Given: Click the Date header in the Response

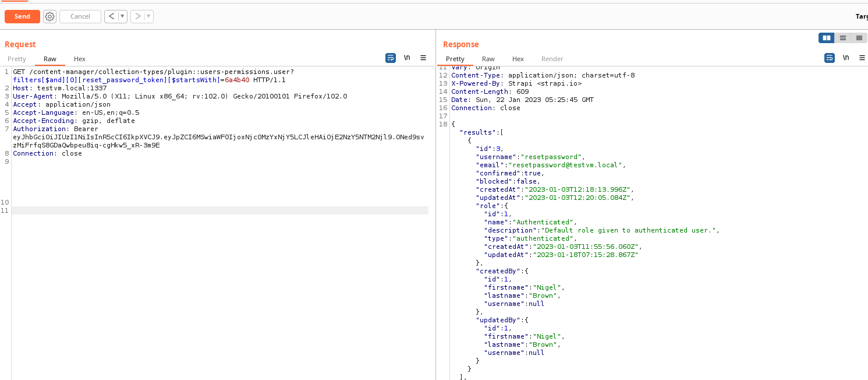Looking at the screenshot, I should [x=523, y=100].
